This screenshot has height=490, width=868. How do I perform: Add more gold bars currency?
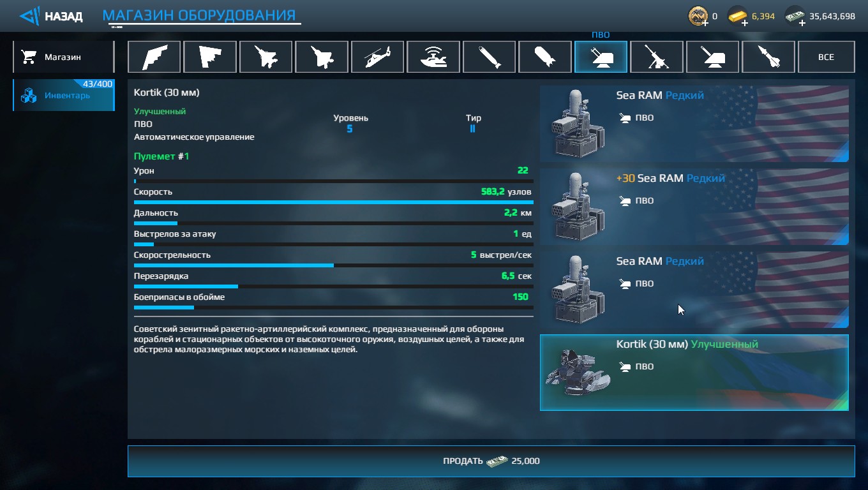(744, 23)
